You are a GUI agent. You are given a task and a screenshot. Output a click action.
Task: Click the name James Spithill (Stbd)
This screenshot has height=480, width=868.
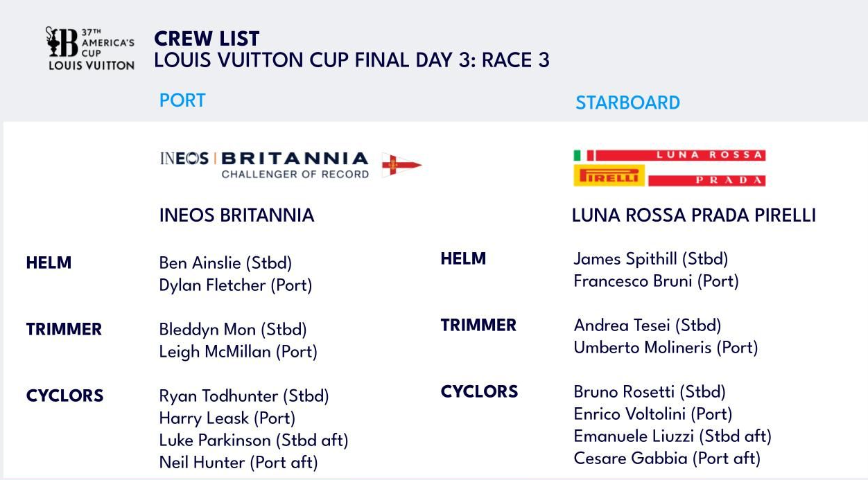coord(651,259)
